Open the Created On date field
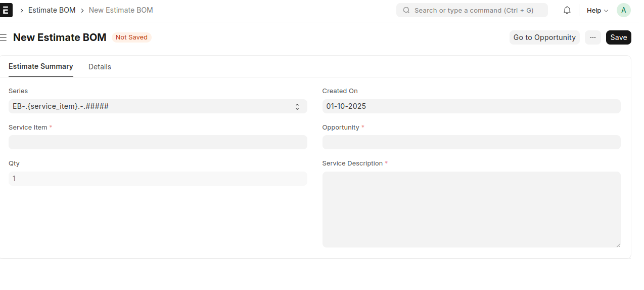 pyautogui.click(x=471, y=106)
